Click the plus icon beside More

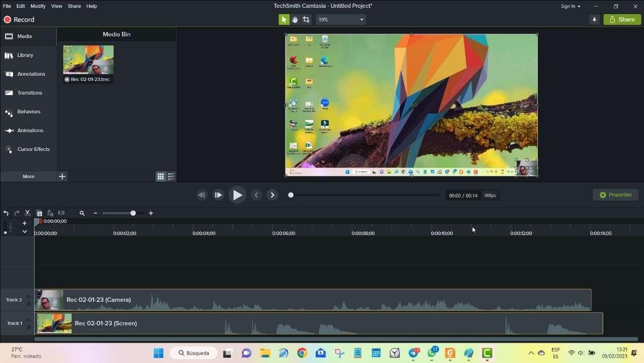62,177
